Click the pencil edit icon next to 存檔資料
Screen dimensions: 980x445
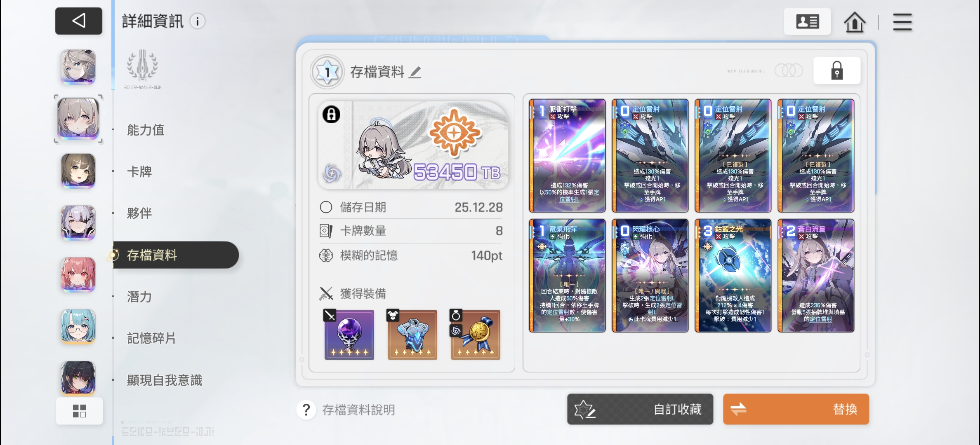[x=415, y=72]
